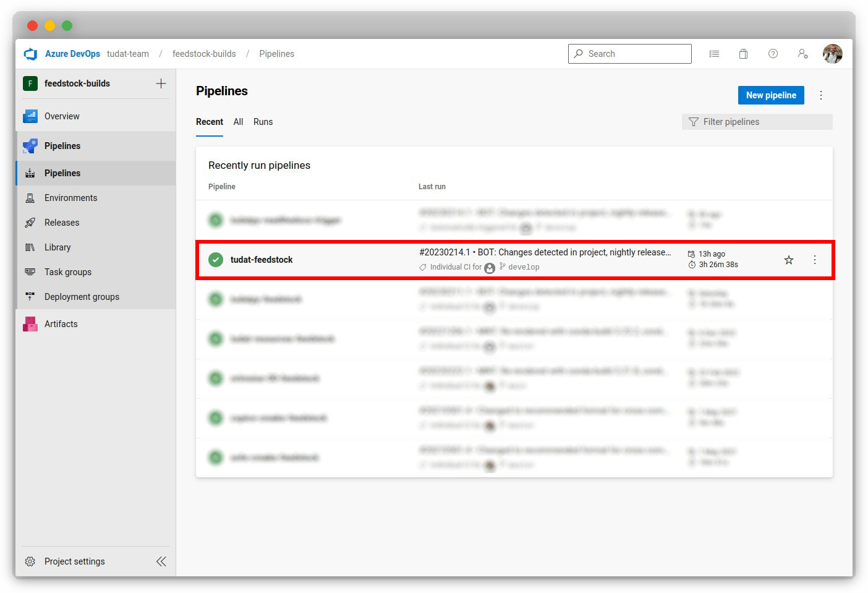Viewport: 868px width, 593px height.
Task: Click the Individual CI trigger text
Action: (456, 267)
